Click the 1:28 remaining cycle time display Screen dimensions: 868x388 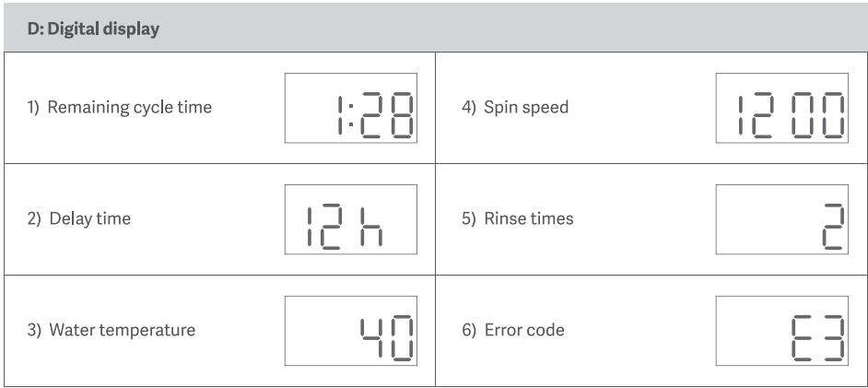(x=351, y=108)
